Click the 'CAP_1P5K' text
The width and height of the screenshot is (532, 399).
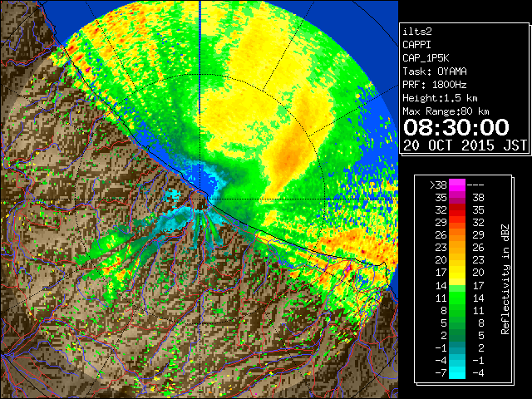coord(426,58)
